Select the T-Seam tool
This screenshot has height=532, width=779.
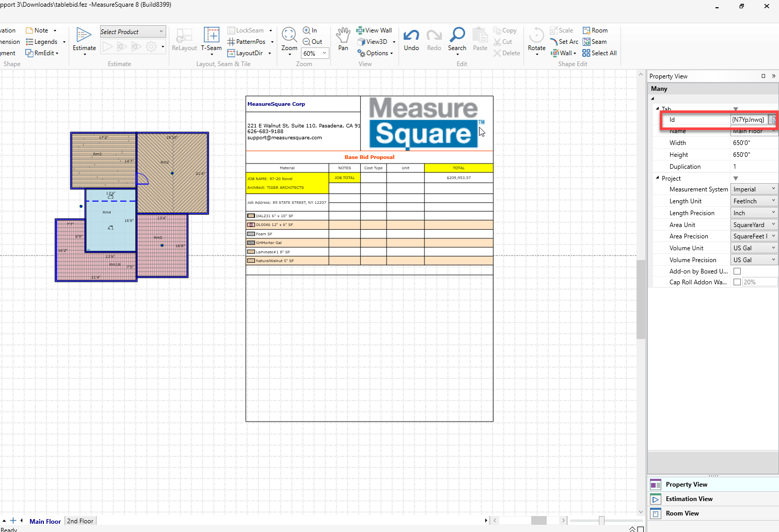point(211,36)
